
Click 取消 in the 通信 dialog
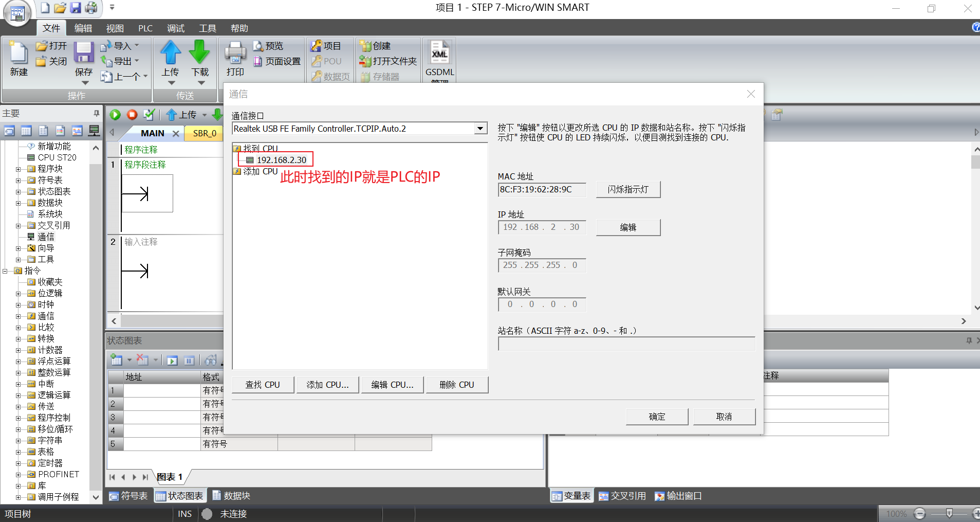(x=724, y=417)
